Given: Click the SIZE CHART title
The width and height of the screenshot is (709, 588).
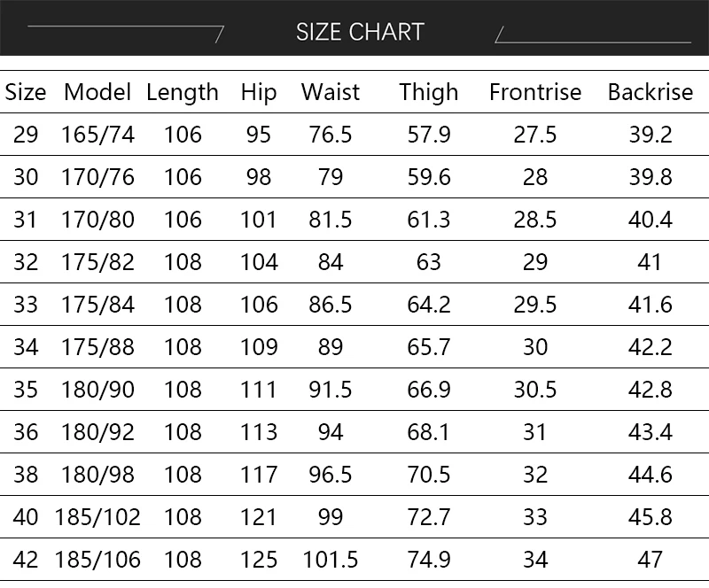Looking at the screenshot, I should pos(359,32).
